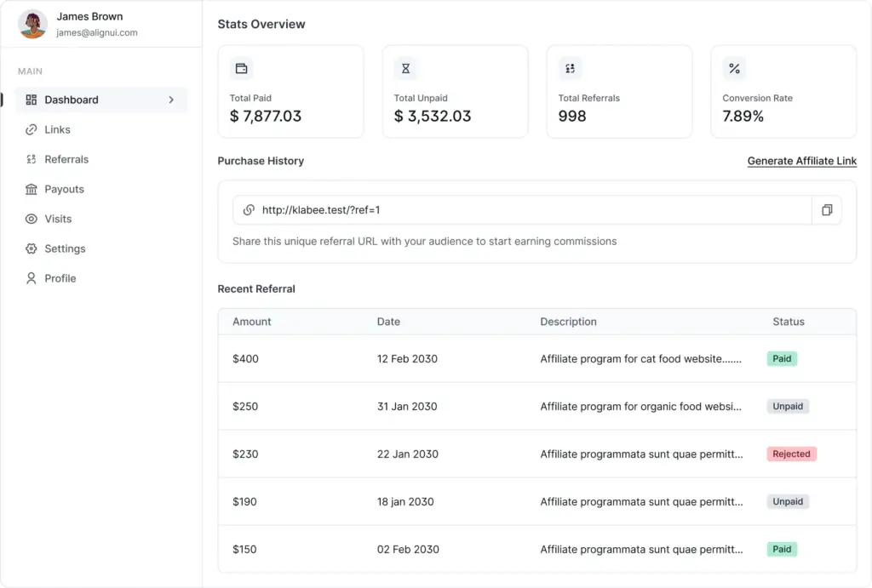Click the Paid badge on the $400 referral
Screen dimensions: 872x588
[x=781, y=358]
